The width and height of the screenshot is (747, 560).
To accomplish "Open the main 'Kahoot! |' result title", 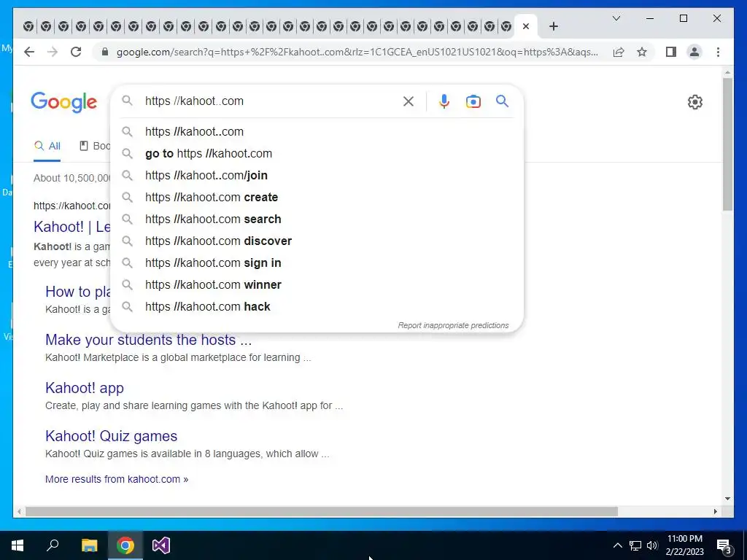I will click(72, 227).
